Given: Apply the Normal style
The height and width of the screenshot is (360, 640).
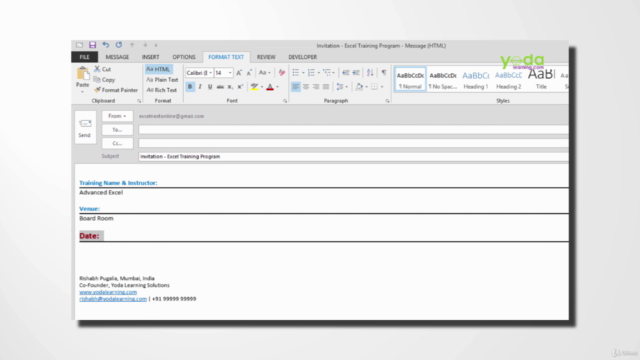Looking at the screenshot, I should click(x=410, y=79).
